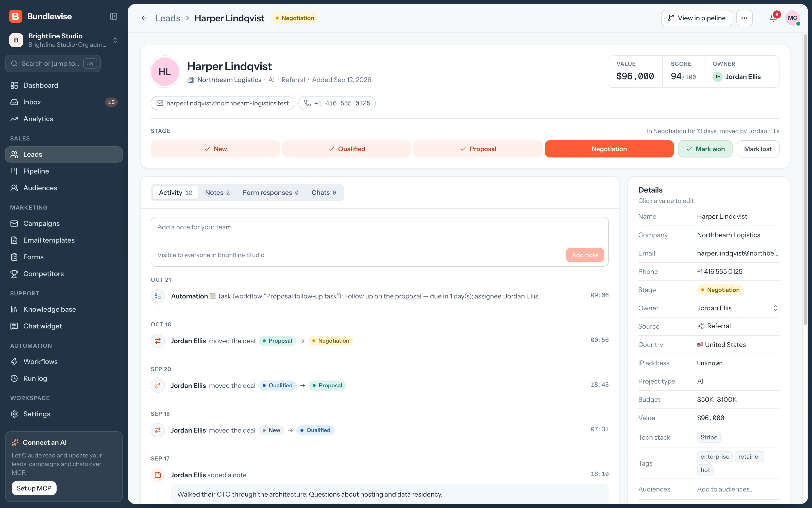Viewport: 812px width, 508px height.
Task: Open Forms in sidebar
Action: pyautogui.click(x=64, y=257)
